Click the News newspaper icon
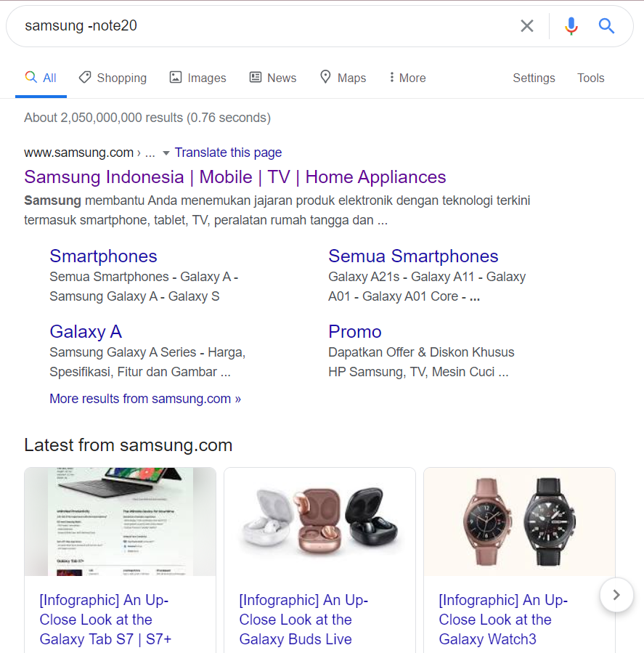This screenshot has width=644, height=653. pyautogui.click(x=256, y=77)
